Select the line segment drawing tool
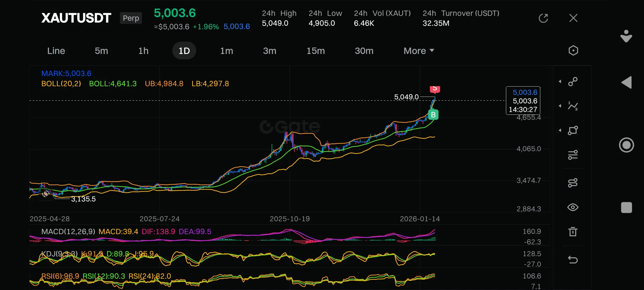This screenshot has width=644, height=290. point(573,82)
